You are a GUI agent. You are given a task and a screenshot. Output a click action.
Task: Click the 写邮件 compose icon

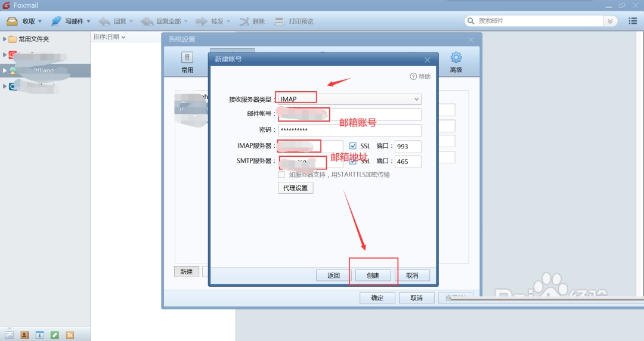click(x=56, y=21)
